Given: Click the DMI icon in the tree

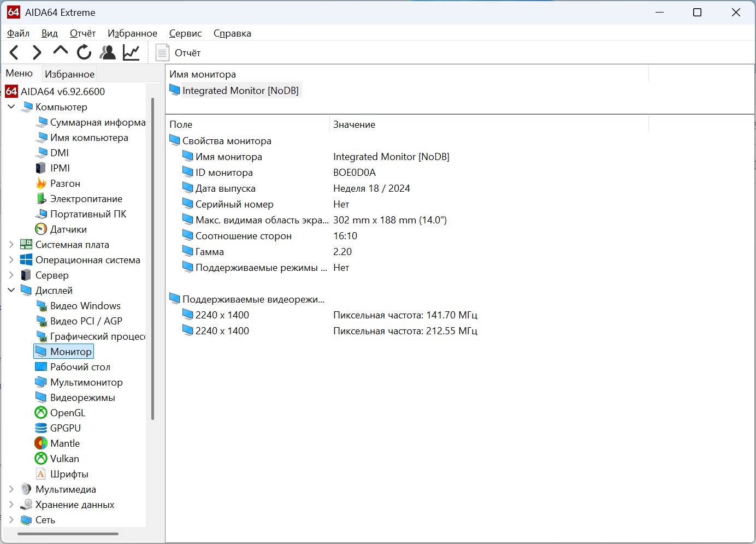Looking at the screenshot, I should point(41,152).
